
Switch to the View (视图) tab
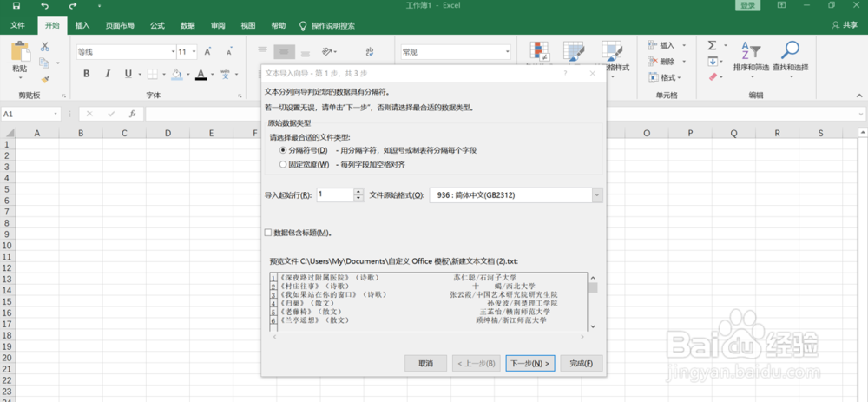(x=248, y=25)
